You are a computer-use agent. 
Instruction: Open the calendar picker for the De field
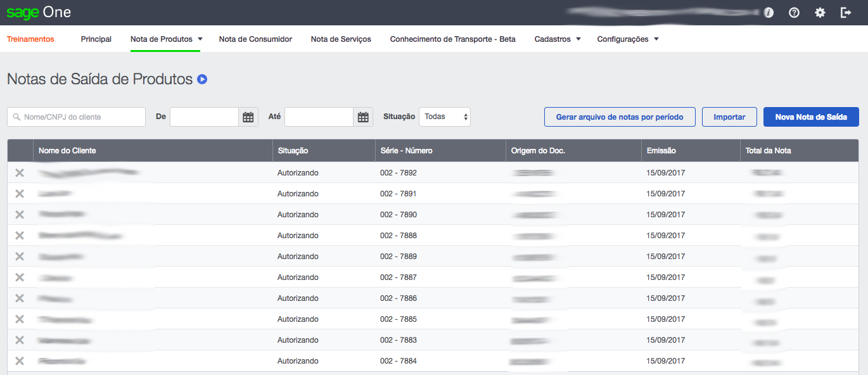point(248,117)
